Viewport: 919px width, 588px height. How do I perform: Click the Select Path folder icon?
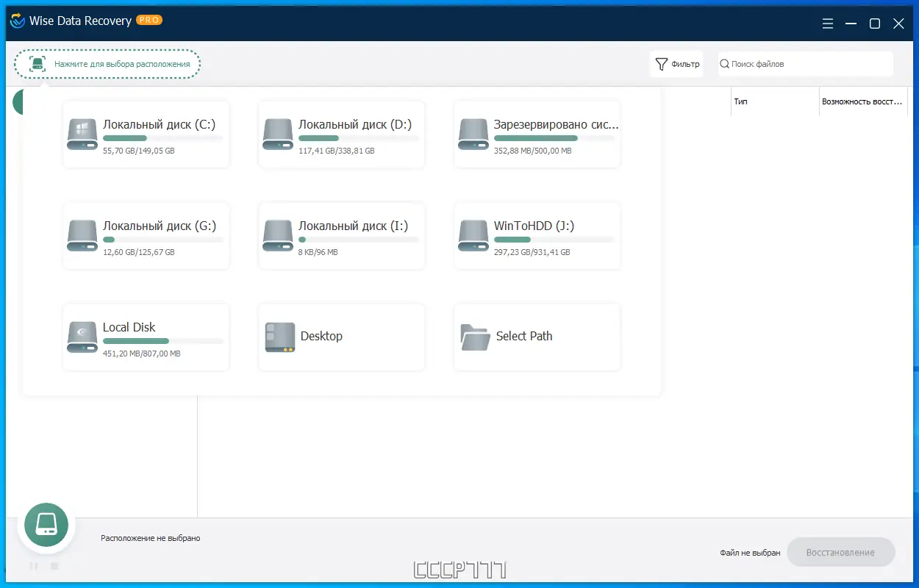475,337
